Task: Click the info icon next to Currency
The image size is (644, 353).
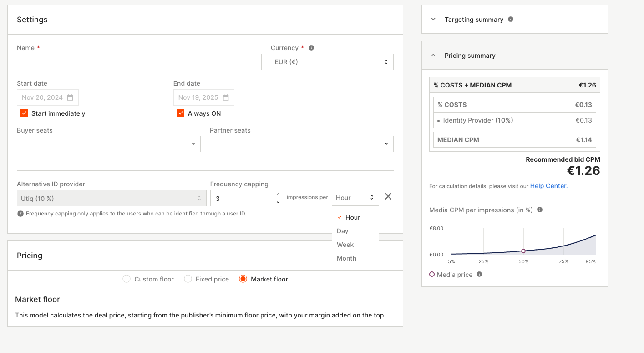Action: [x=311, y=48]
